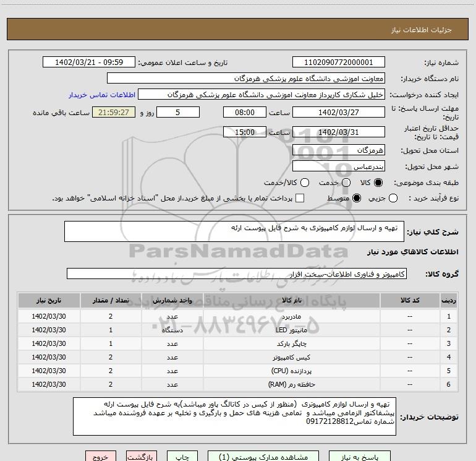Click the 15:00 validity time field
The width and height of the screenshot is (476, 461).
[x=245, y=132]
